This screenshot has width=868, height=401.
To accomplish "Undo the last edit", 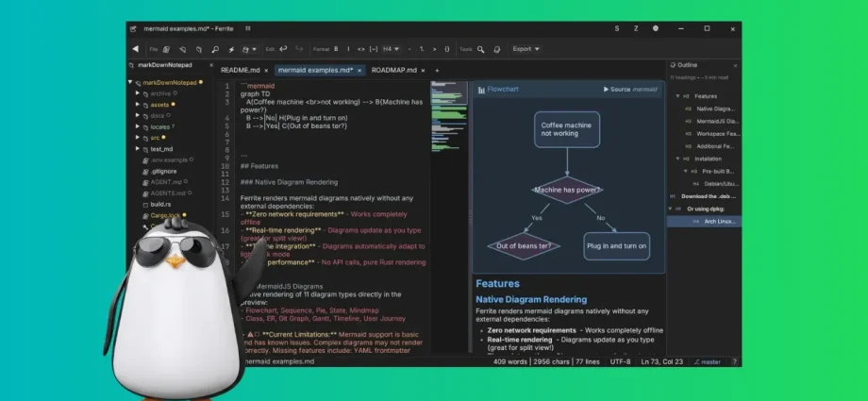I will [283, 49].
